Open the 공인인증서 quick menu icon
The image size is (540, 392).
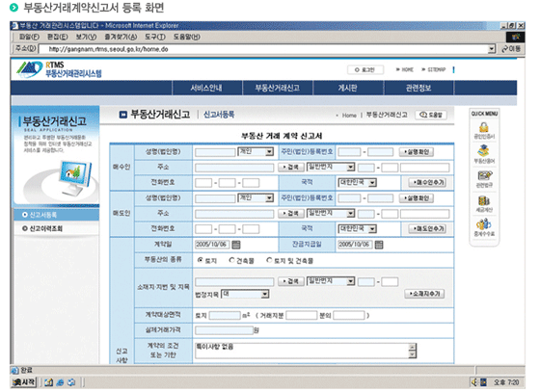coord(484,130)
